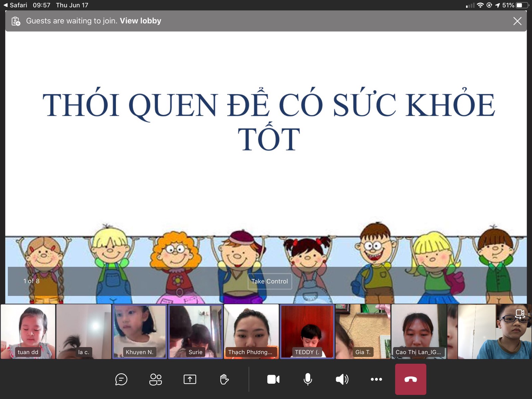Select tuan dd's video tile
This screenshot has height=399, width=532.
pos(28,331)
